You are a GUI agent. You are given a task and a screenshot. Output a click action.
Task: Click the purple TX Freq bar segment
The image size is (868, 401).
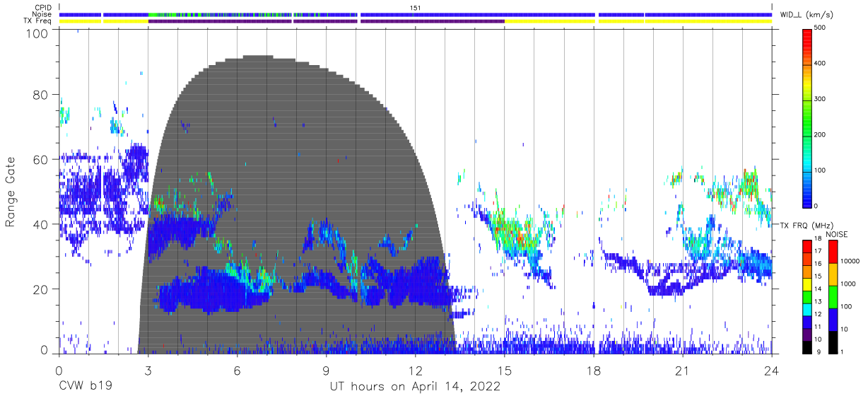pyautogui.click(x=326, y=21)
